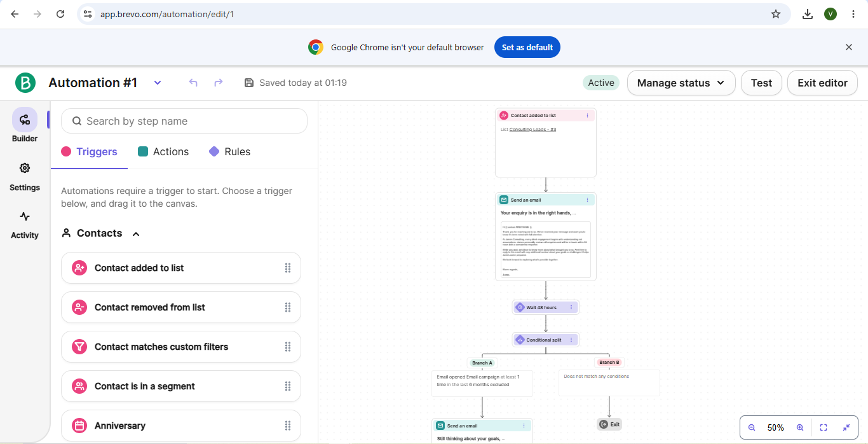Grab handle of Contact is in a segment
The height and width of the screenshot is (444, 868).
pyautogui.click(x=288, y=386)
